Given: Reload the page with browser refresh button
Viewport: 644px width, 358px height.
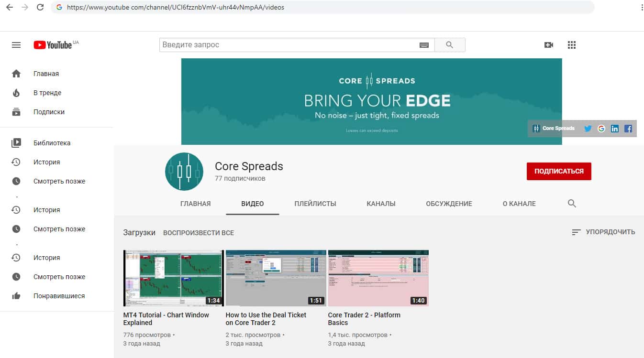Looking at the screenshot, I should click(40, 8).
